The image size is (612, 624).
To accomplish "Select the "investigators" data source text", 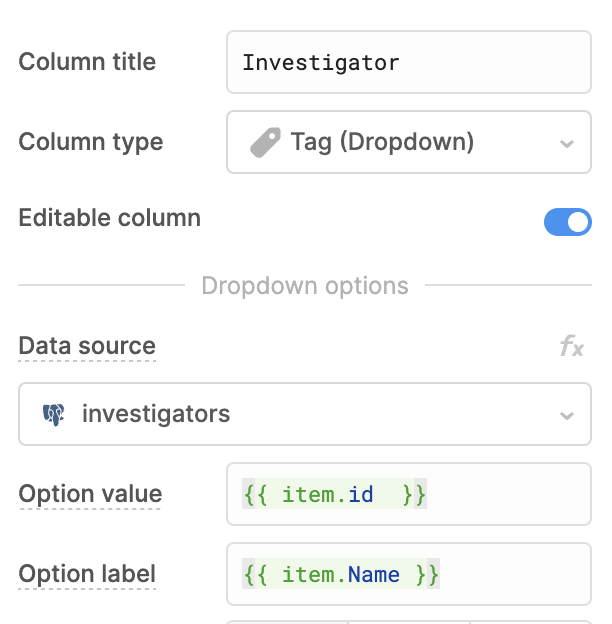I will 156,414.
